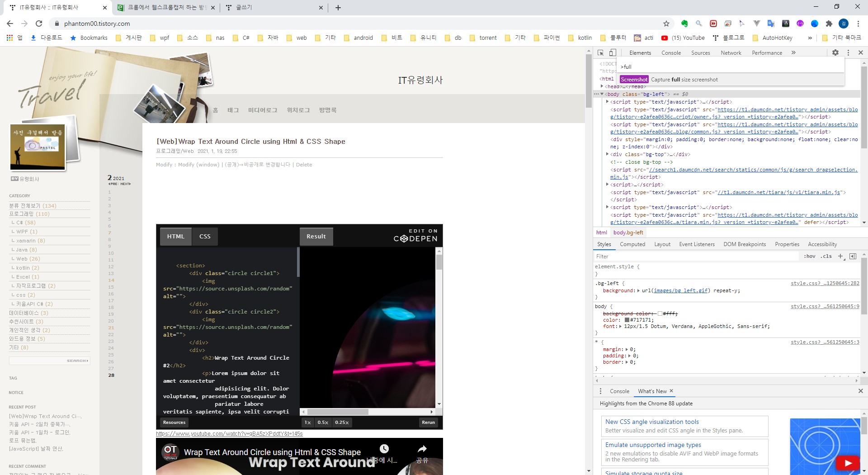Bookmark this page with star icon
This screenshot has width=868, height=475.
pyautogui.click(x=666, y=24)
